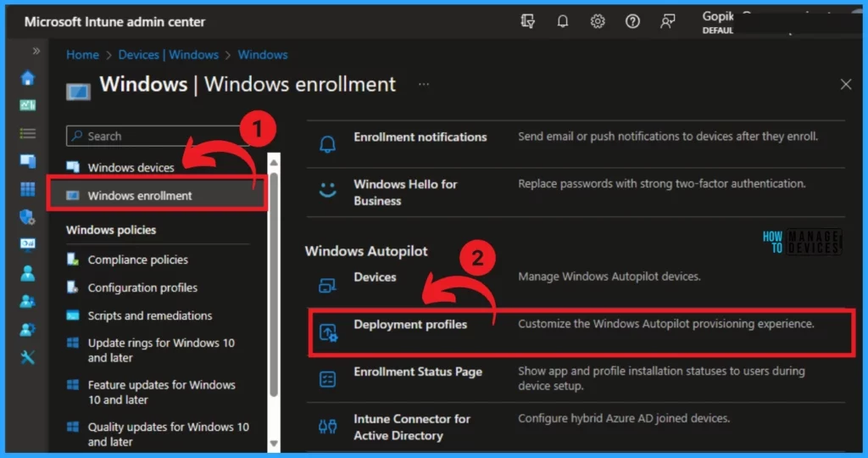This screenshot has height=458, width=868.
Task: Open All services list icon in sidebar
Action: [28, 133]
